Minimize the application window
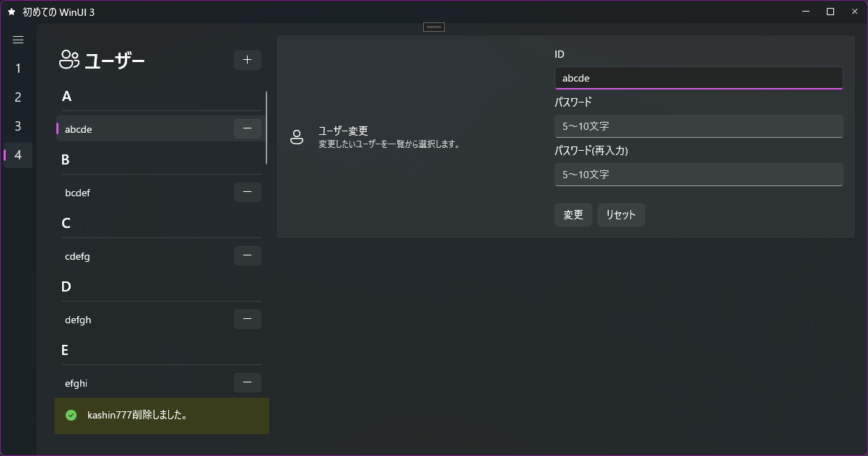Viewport: 868px width, 456px height. (805, 12)
